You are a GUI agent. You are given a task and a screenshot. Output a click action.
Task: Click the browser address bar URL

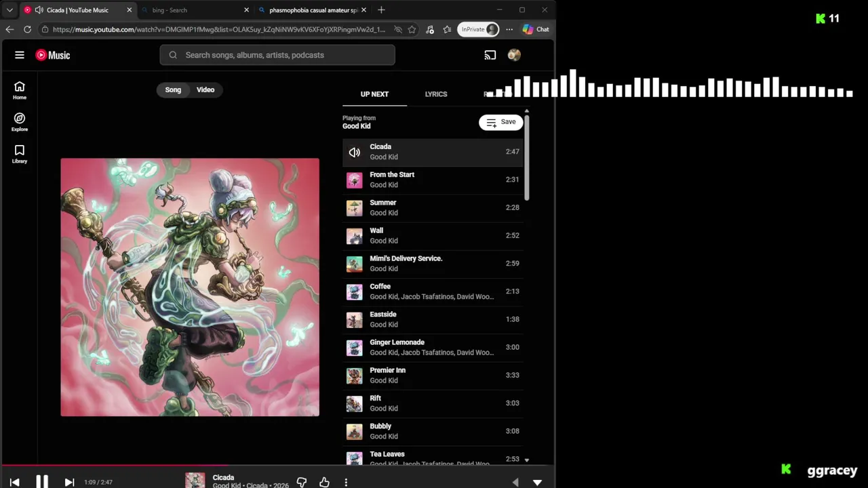click(218, 29)
